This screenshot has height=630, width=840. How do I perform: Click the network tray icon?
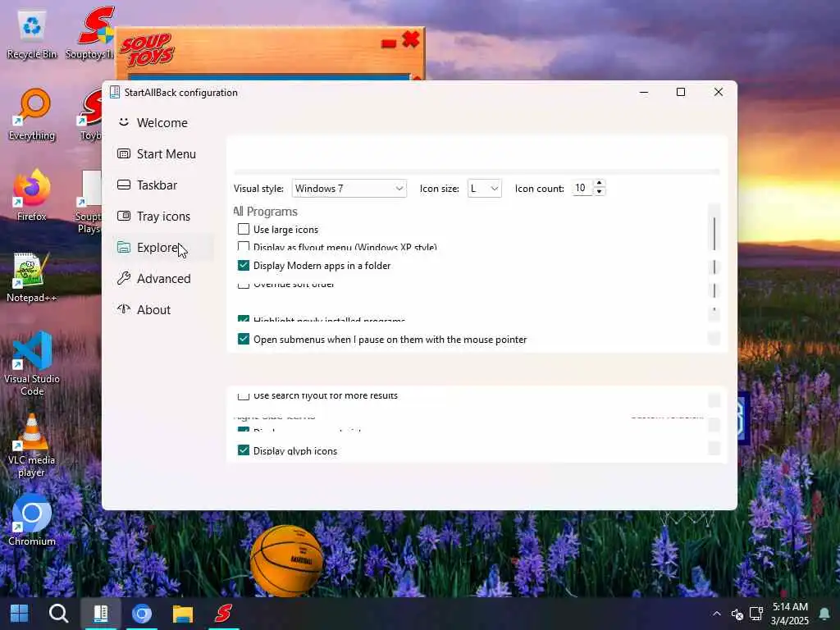pos(756,614)
